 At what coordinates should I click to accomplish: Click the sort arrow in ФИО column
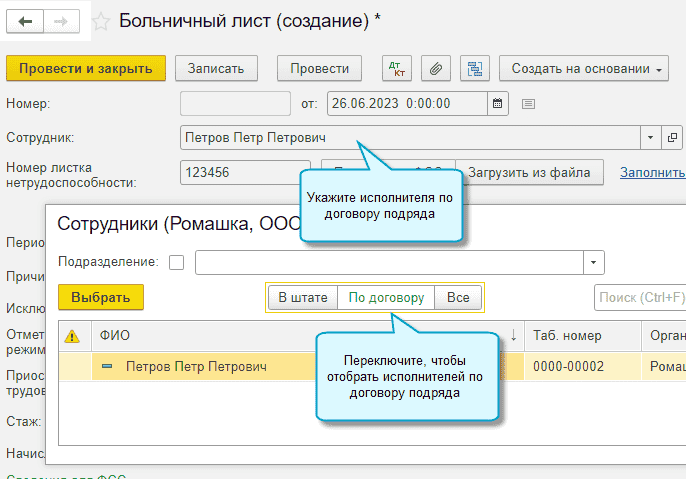(514, 336)
